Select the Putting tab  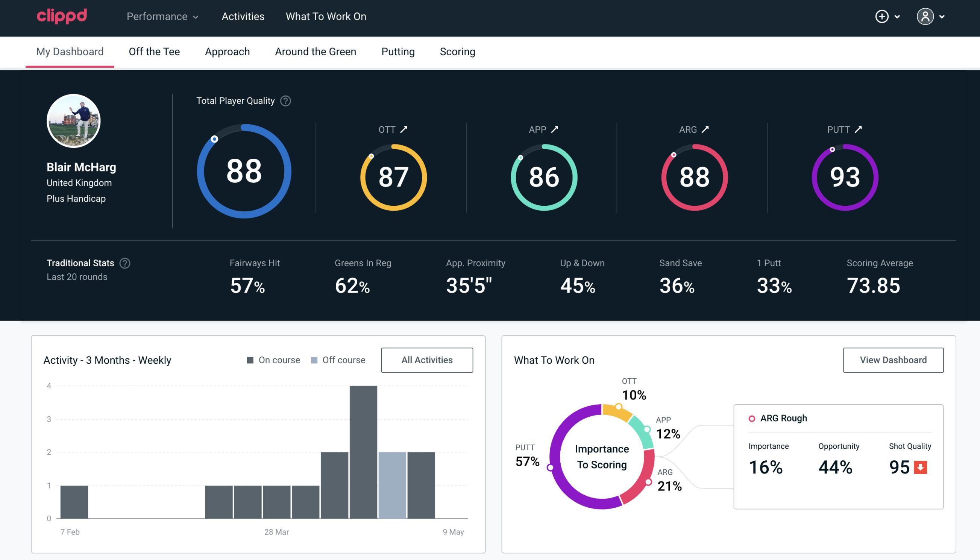coord(398,51)
